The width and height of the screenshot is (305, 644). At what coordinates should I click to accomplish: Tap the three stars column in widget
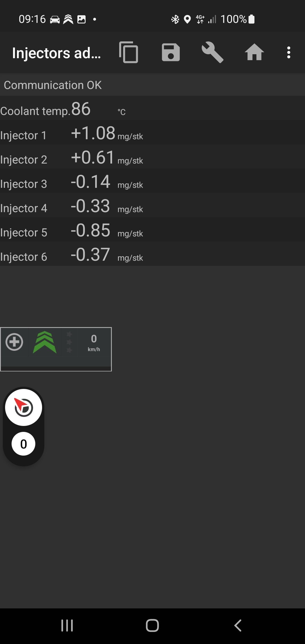69,342
